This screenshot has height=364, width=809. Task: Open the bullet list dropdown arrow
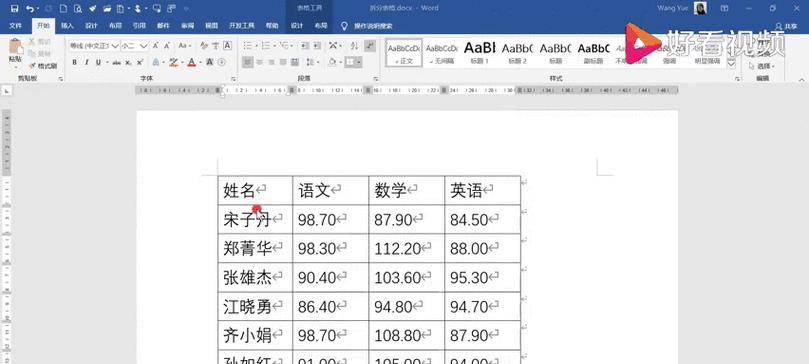coord(255,46)
